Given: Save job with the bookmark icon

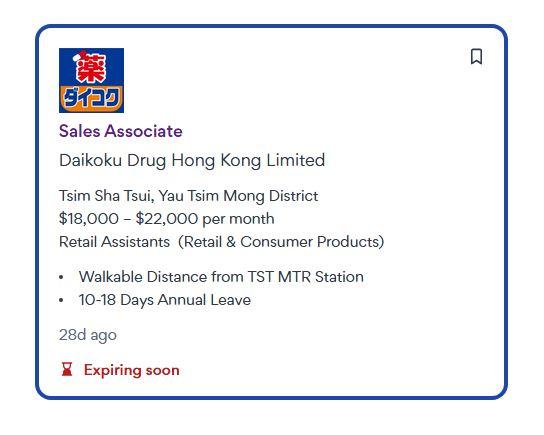Looking at the screenshot, I should [x=476, y=57].
